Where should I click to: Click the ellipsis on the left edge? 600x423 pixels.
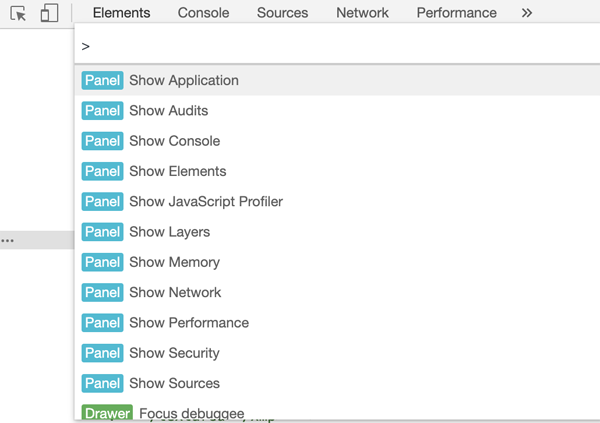[7, 241]
